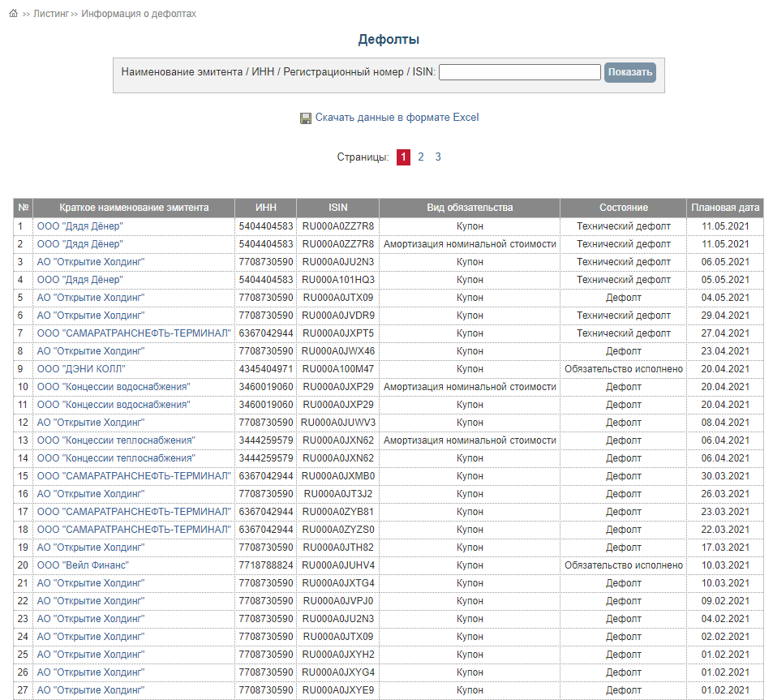Select current page 1 indicator

point(403,157)
